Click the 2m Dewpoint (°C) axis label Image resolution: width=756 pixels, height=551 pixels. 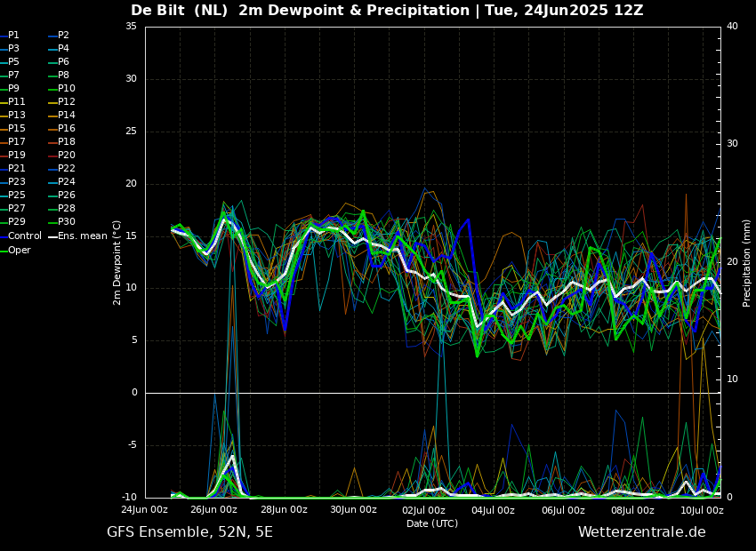tap(117, 262)
